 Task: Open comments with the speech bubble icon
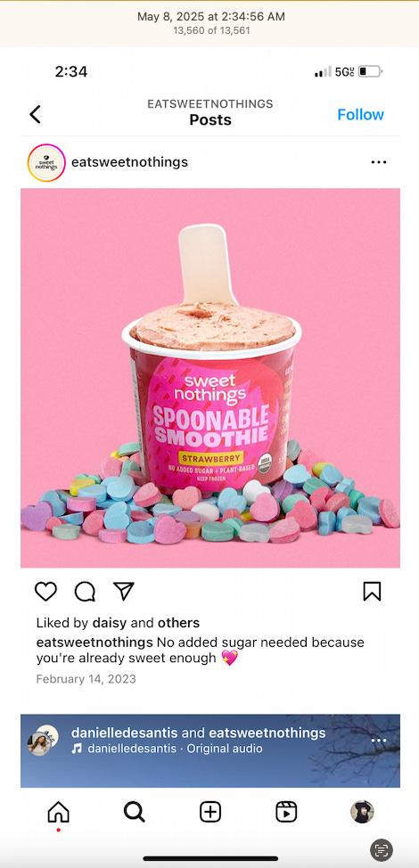(x=85, y=592)
